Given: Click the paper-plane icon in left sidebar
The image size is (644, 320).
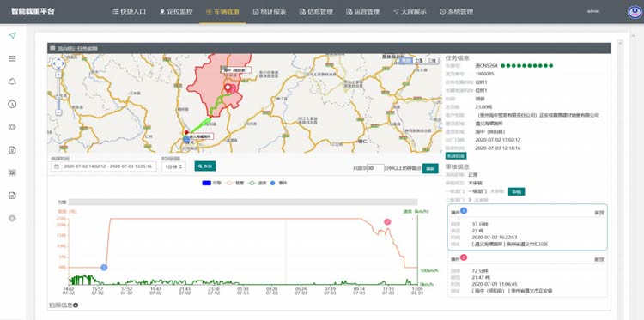Looking at the screenshot, I should pyautogui.click(x=12, y=36).
